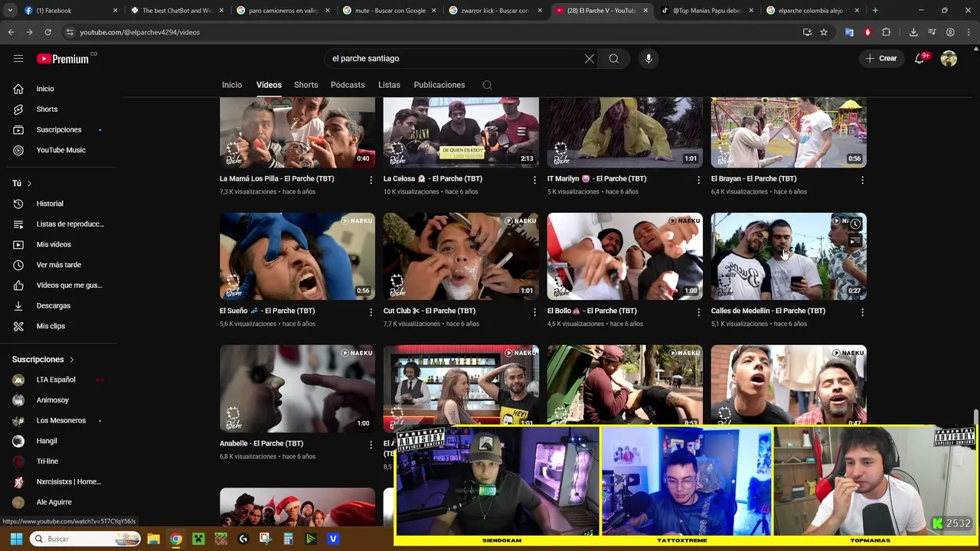The image size is (980, 551).
Task: Bookmark this page with the star
Action: [x=824, y=32]
